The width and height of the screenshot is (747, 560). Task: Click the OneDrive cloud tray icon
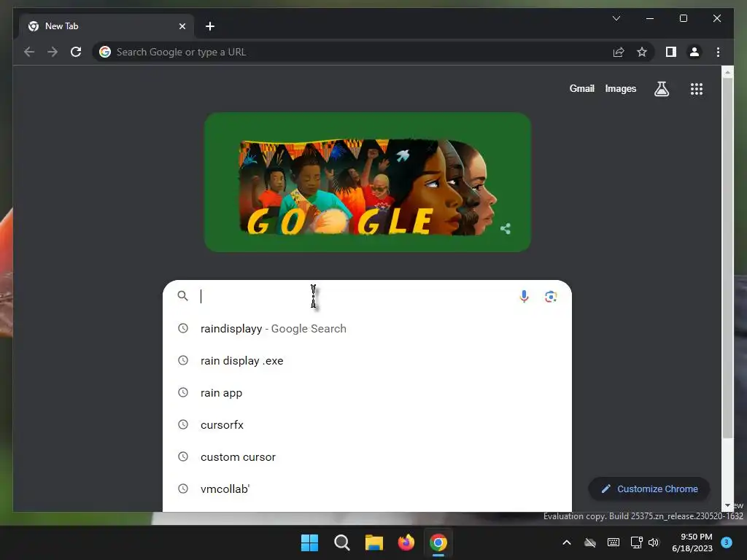[x=589, y=542]
